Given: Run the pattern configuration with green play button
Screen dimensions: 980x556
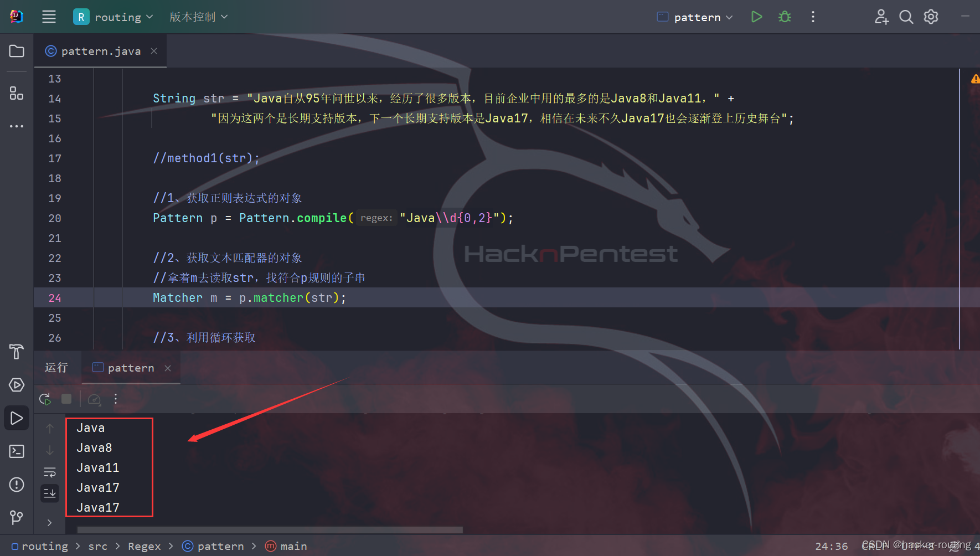Looking at the screenshot, I should coord(756,17).
